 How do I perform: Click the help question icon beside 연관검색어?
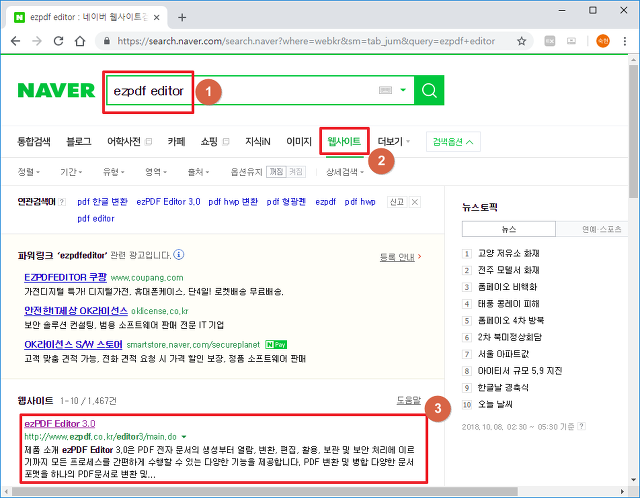point(62,202)
